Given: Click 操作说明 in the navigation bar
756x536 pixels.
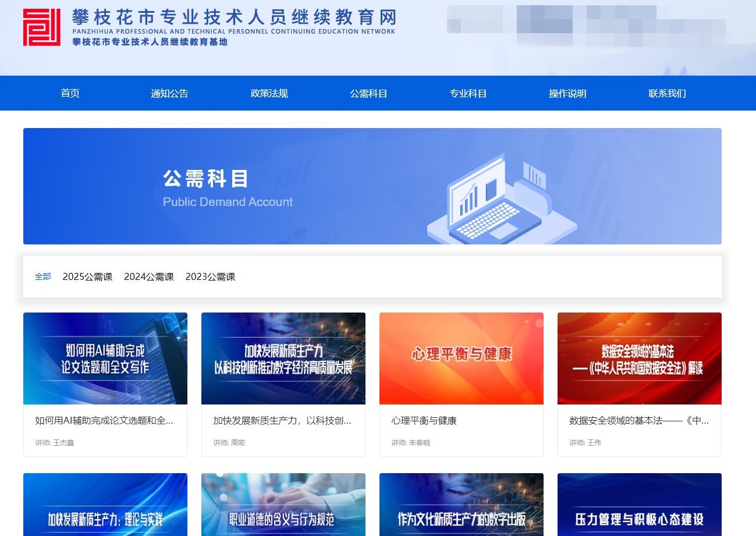Looking at the screenshot, I should 567,93.
